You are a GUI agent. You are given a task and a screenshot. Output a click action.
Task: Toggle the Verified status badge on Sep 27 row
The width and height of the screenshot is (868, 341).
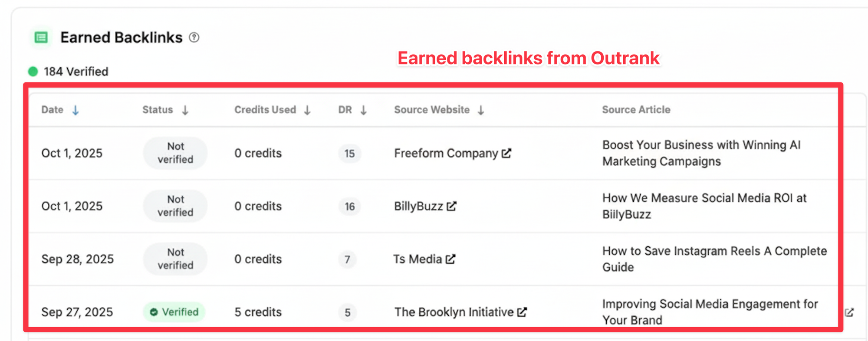(174, 311)
